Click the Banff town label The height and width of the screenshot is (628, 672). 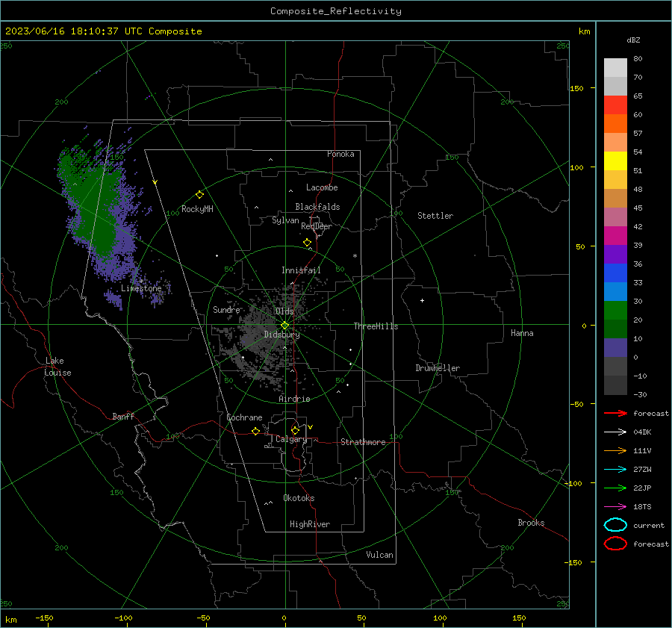(x=123, y=416)
